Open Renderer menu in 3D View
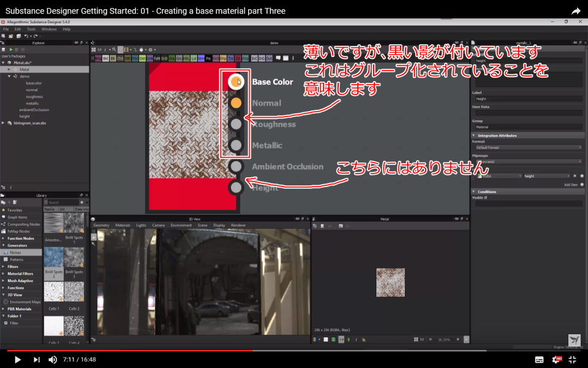 pyautogui.click(x=238, y=225)
